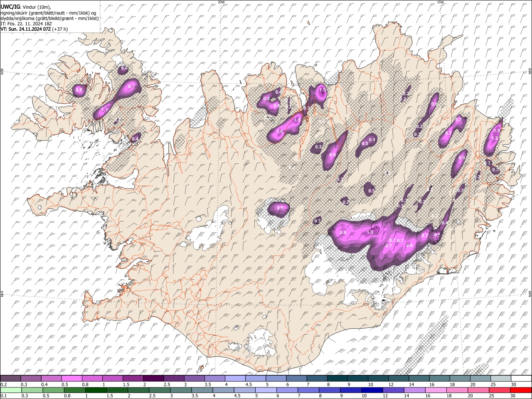Screen dimensions: 532x399
Task: Select the upper scale swatch between 0.3 and 0.4
Action: [32, 379]
